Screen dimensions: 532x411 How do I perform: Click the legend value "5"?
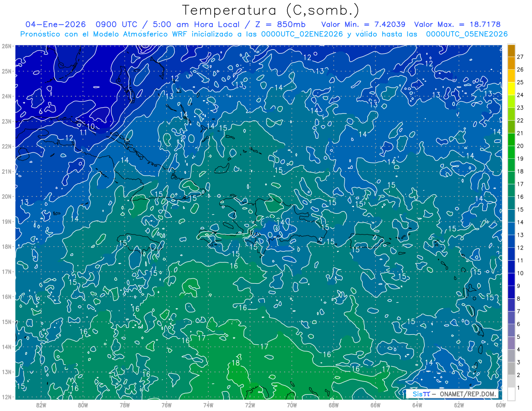pyautogui.click(x=519, y=337)
